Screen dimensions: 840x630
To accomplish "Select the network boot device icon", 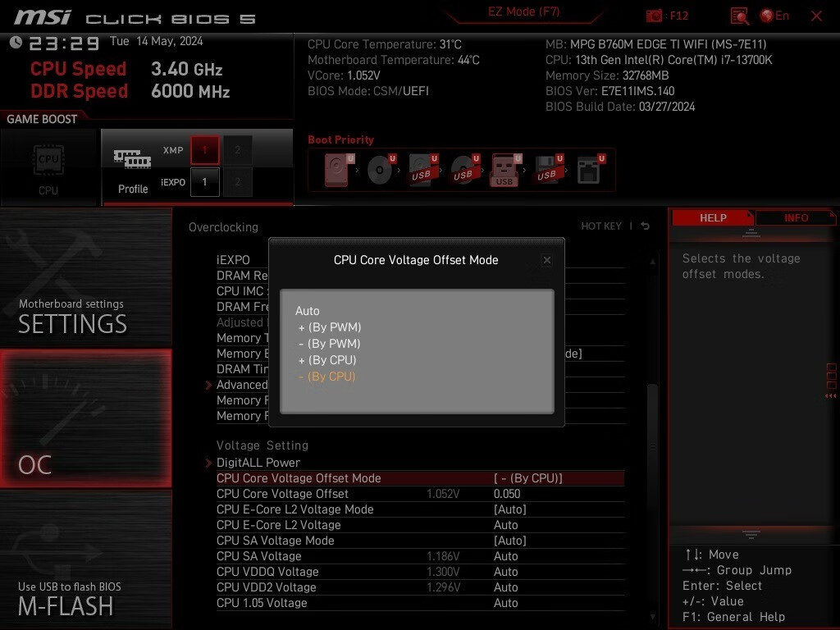I will [x=588, y=170].
